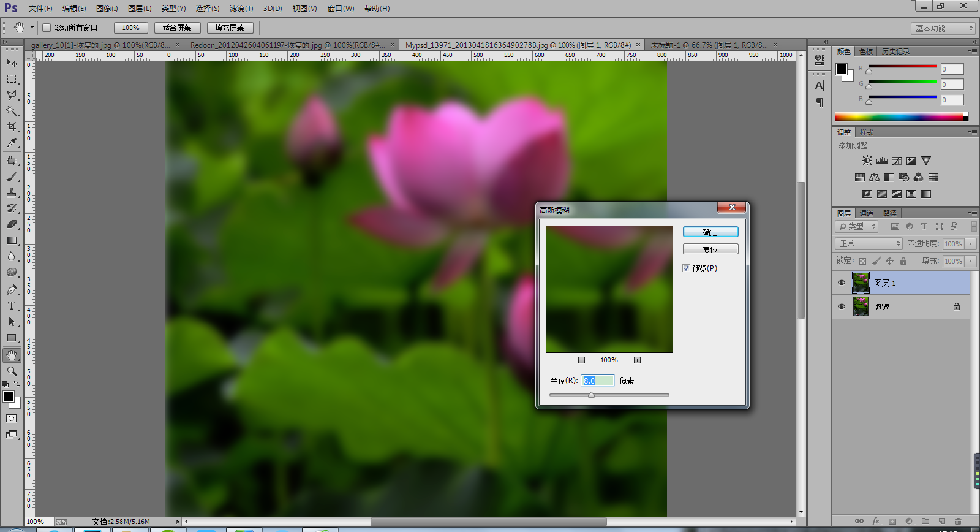Enable the 滚动所有窗口 checkbox
980x532 pixels.
tap(47, 28)
